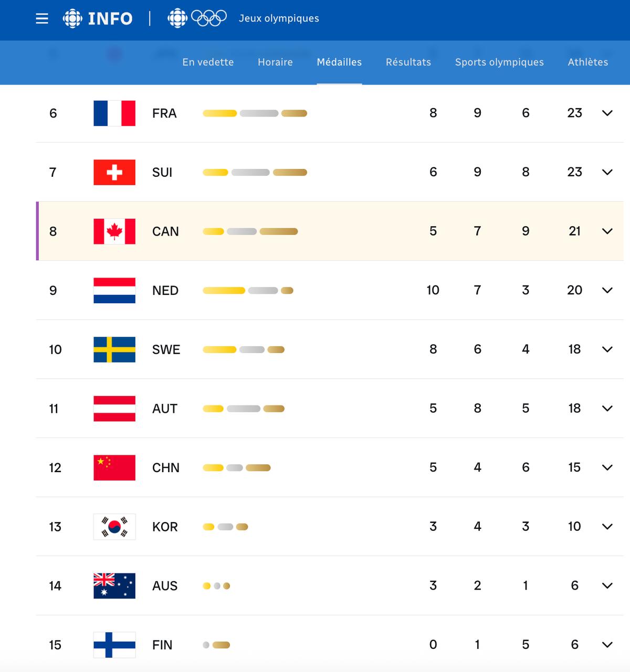This screenshot has height=672, width=630.
Task: Expand the SWE row chevron
Action: tap(608, 349)
